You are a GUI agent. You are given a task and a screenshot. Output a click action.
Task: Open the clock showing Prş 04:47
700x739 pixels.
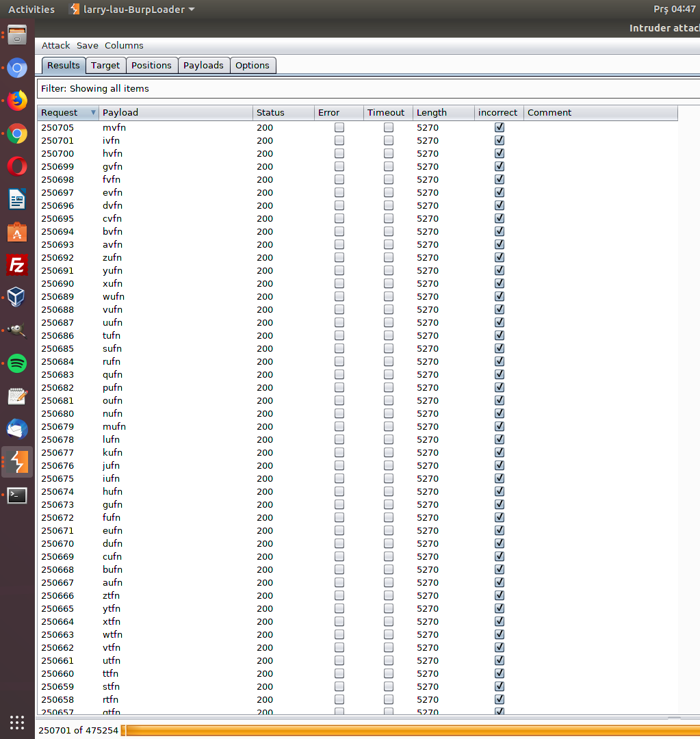674,10
